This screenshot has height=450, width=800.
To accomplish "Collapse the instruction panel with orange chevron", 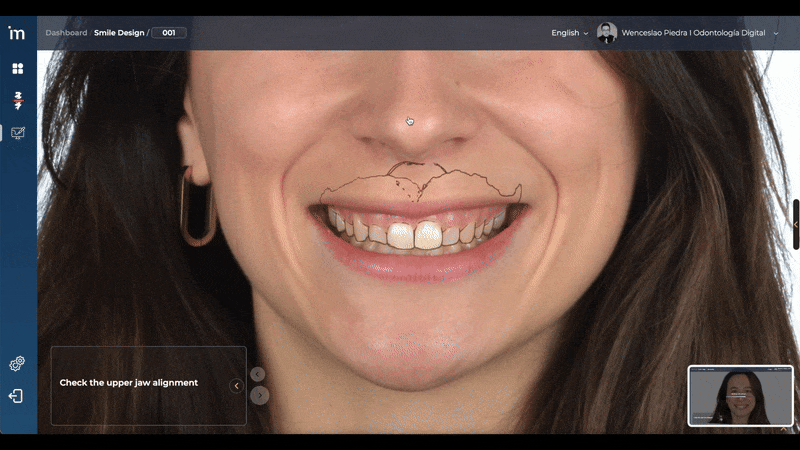I will click(x=237, y=386).
